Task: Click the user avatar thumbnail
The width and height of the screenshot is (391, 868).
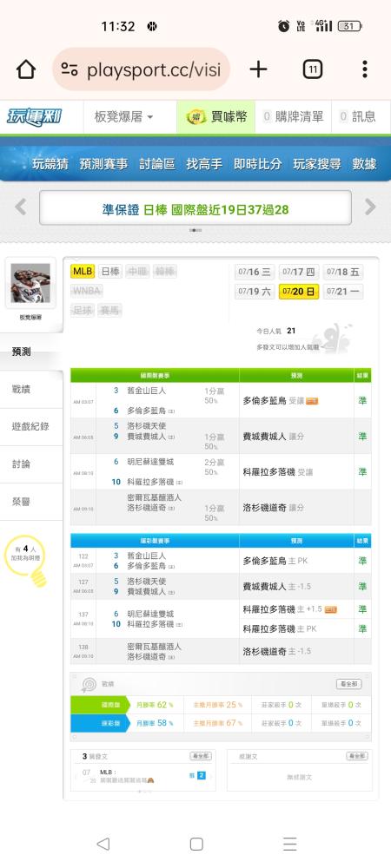Action: coord(30,283)
